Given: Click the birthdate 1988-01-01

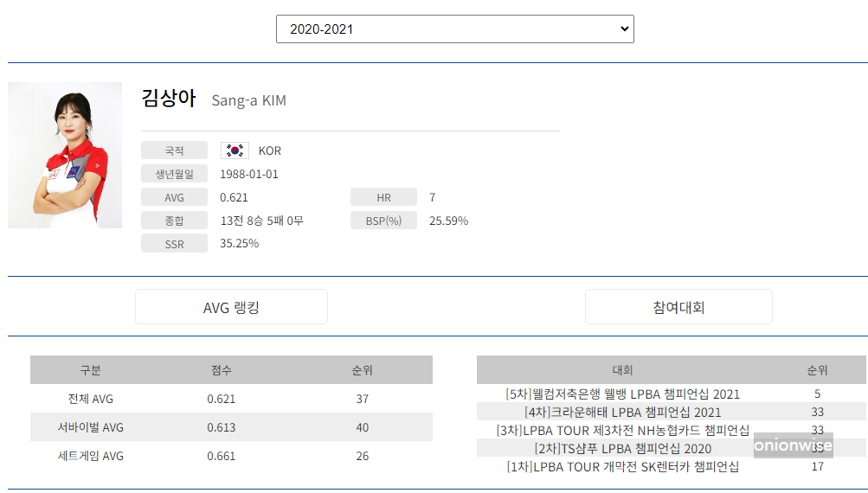Looking at the screenshot, I should [249, 175].
